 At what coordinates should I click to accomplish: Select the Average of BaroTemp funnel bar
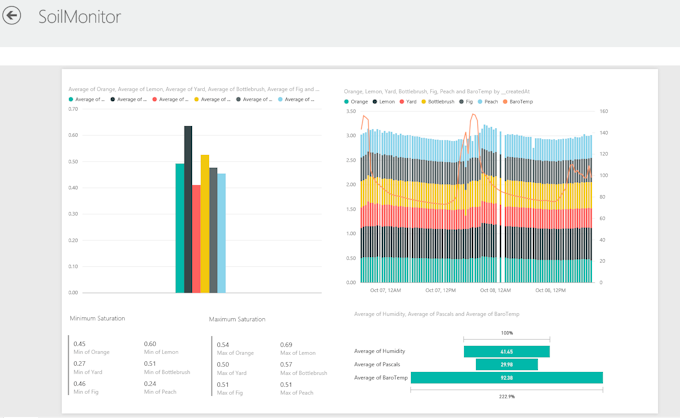tap(507, 377)
